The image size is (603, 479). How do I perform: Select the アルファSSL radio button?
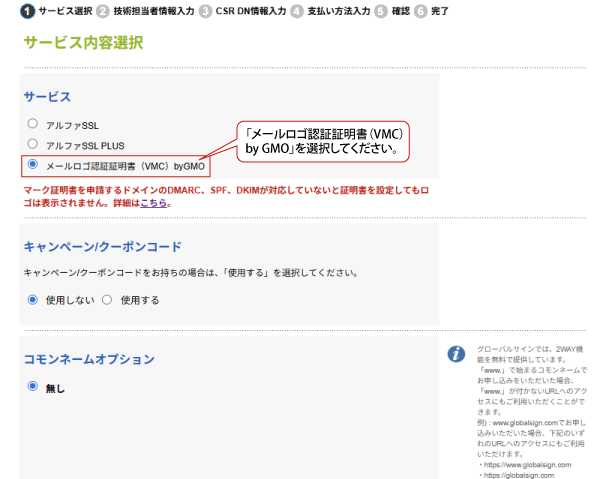pyautogui.click(x=33, y=123)
